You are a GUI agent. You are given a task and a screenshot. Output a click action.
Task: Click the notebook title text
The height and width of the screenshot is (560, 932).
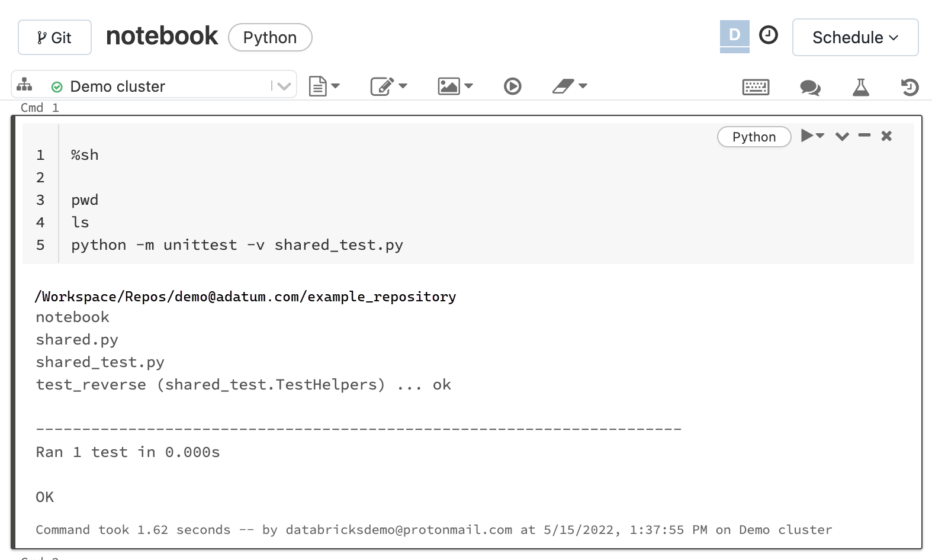pos(162,36)
